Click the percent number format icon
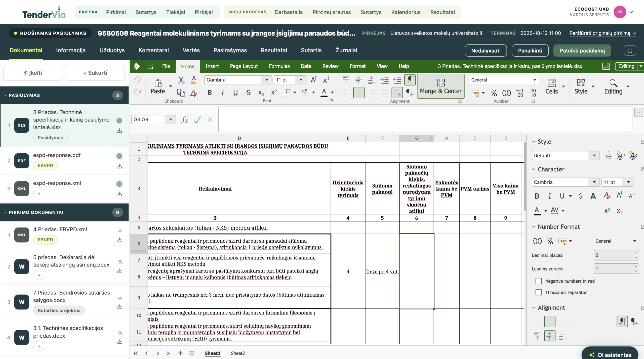 [x=494, y=93]
